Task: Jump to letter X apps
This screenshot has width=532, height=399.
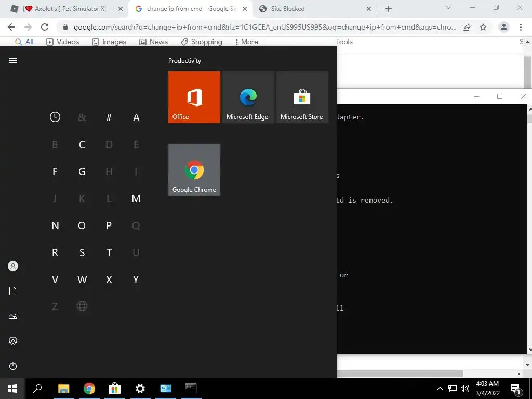Action: coord(109,280)
